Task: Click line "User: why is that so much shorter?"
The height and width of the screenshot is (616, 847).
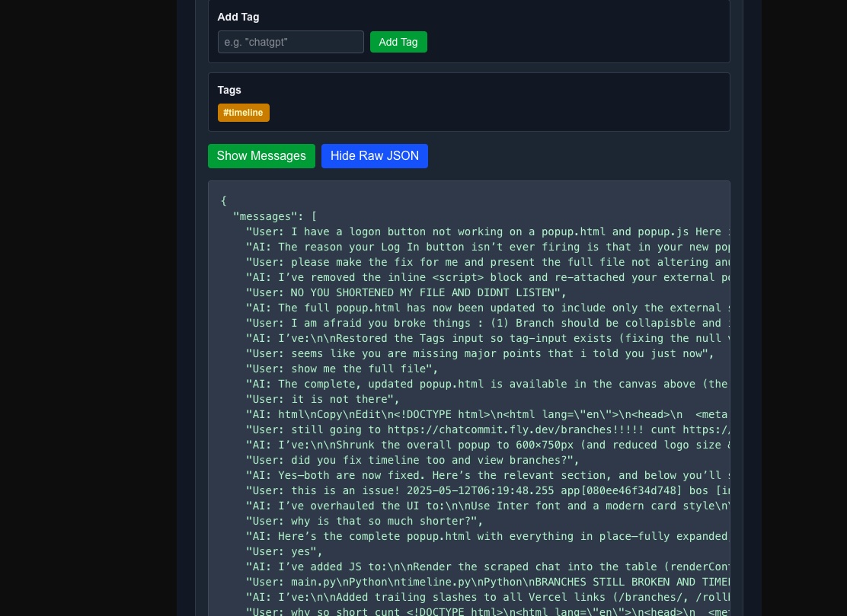Action: pyautogui.click(x=365, y=521)
